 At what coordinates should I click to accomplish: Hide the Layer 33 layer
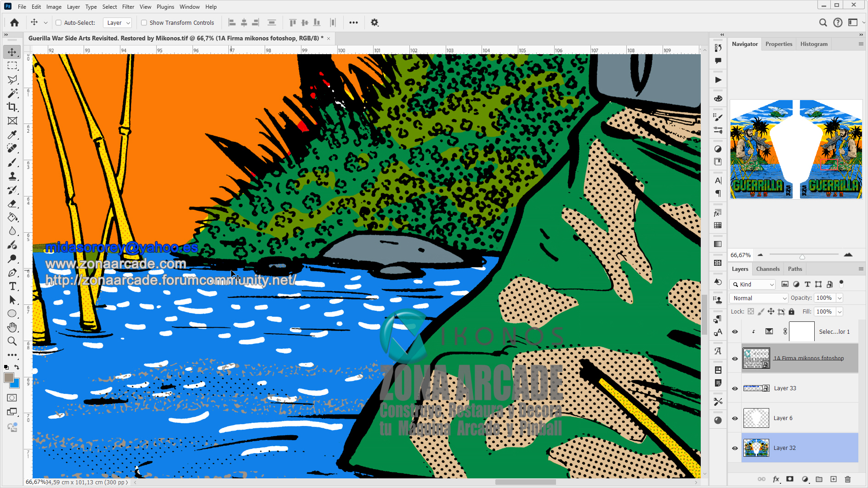pyautogui.click(x=735, y=388)
